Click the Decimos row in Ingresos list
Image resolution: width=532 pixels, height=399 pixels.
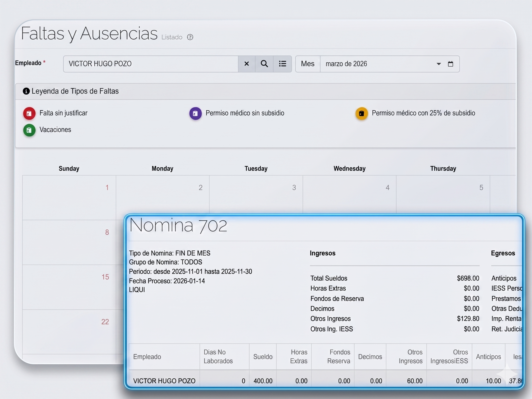(x=395, y=309)
